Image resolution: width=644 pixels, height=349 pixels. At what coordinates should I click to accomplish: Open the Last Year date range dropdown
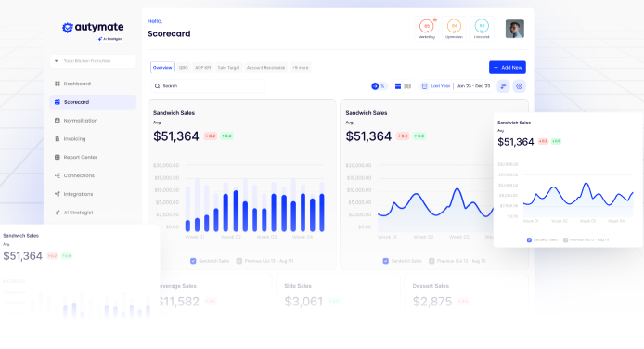coord(436,86)
